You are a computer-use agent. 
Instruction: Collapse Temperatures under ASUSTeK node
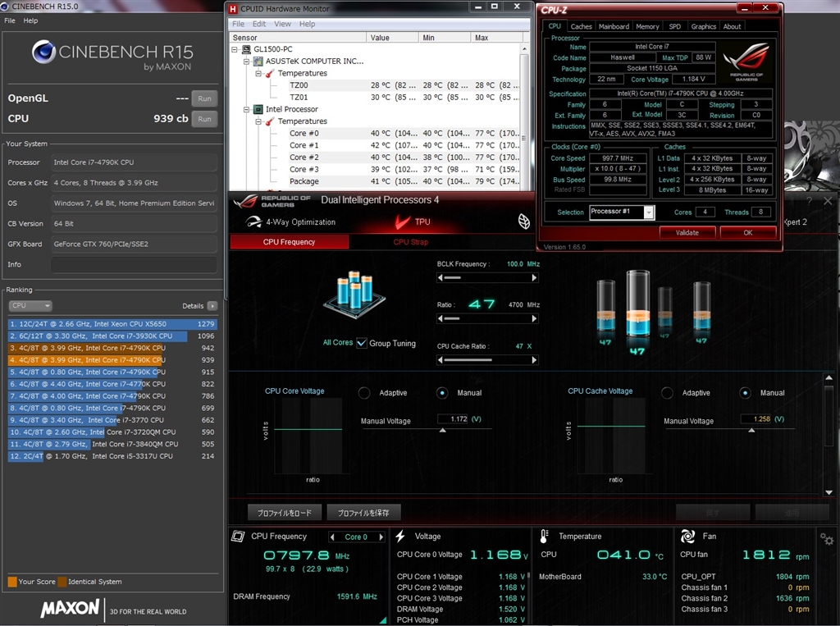click(258, 73)
